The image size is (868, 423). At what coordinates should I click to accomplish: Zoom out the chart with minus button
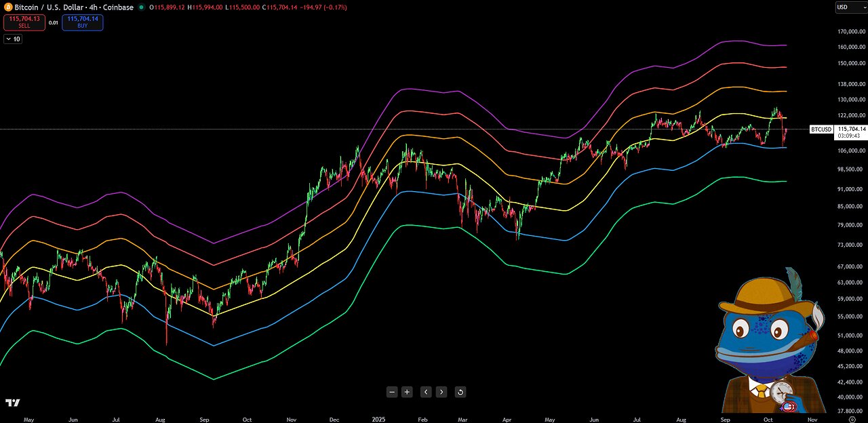click(392, 392)
